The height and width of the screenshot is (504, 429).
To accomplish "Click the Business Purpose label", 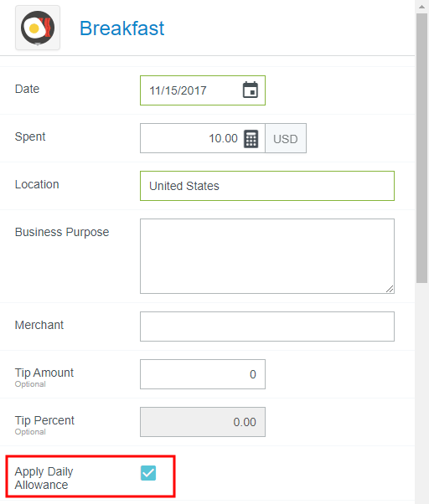I will point(62,232).
